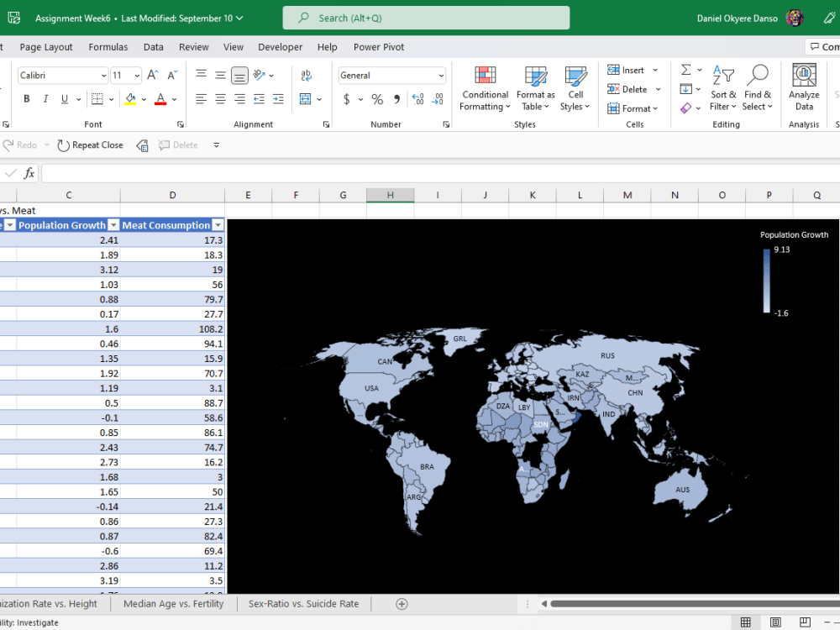This screenshot has width=840, height=630.
Task: Open Cell Styles gallery
Action: tap(575, 88)
